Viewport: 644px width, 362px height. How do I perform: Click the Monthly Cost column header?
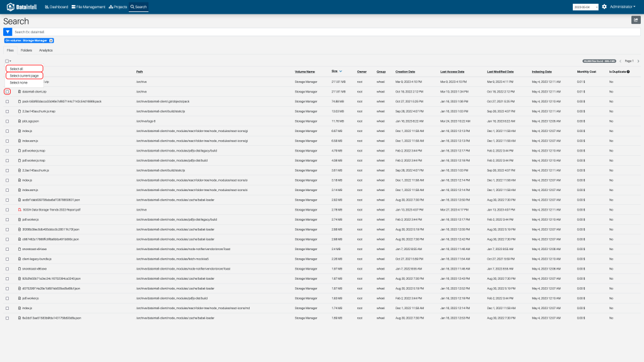[587, 72]
